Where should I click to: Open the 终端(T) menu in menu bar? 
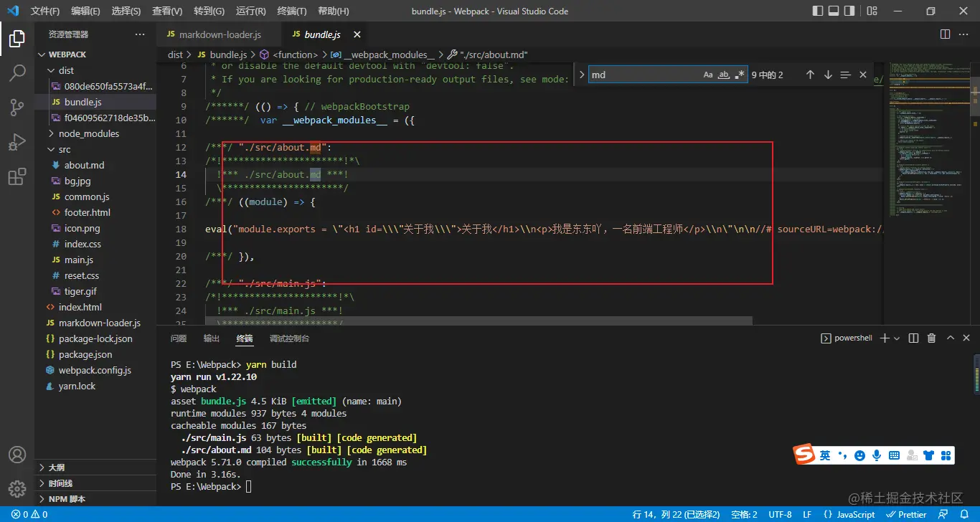291,11
